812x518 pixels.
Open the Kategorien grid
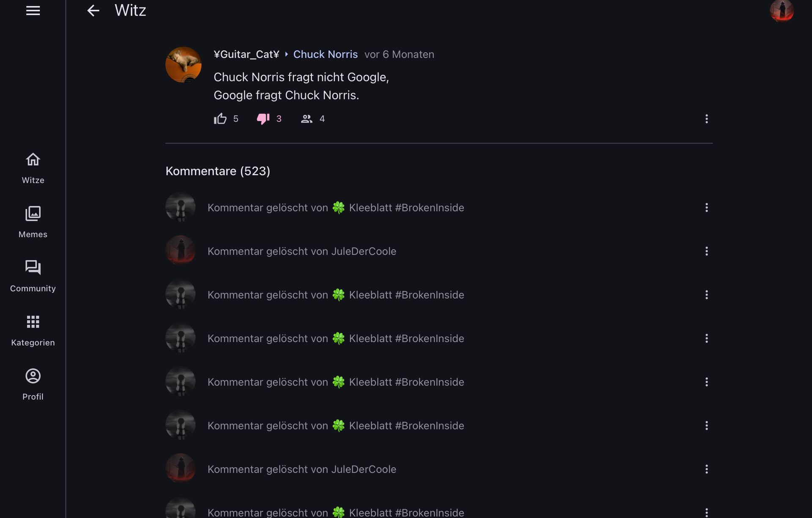click(x=33, y=330)
